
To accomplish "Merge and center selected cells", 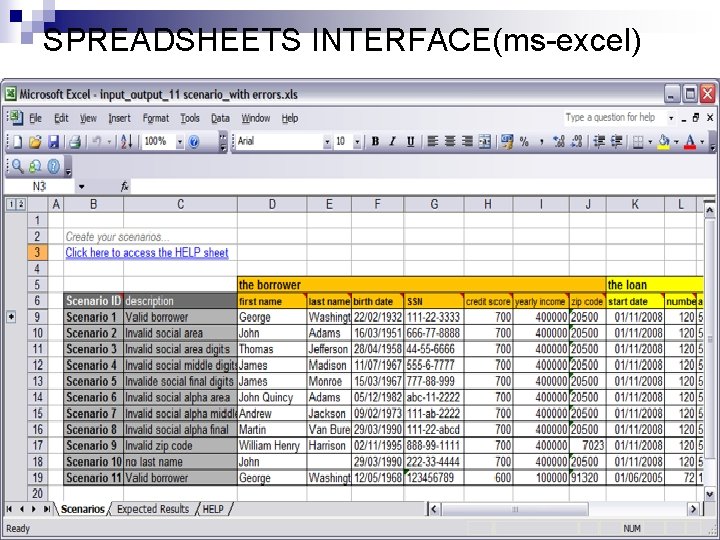I will pyautogui.click(x=485, y=141).
